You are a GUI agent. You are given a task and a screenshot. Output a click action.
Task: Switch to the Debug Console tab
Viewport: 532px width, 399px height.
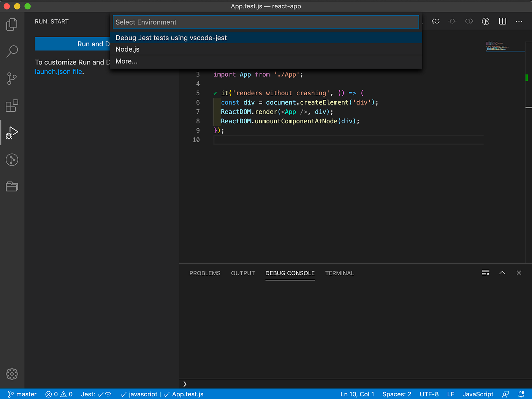[x=290, y=273]
